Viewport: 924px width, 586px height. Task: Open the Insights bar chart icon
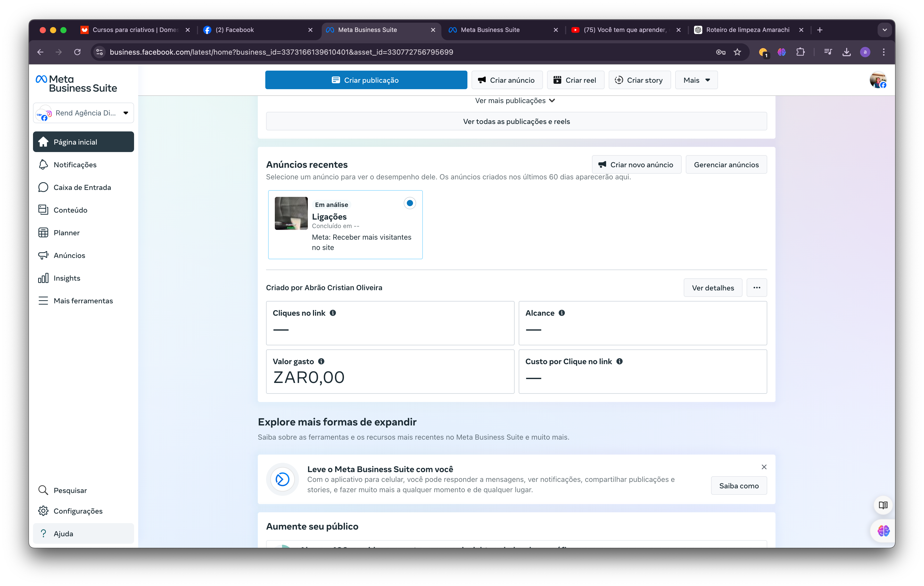pos(43,278)
